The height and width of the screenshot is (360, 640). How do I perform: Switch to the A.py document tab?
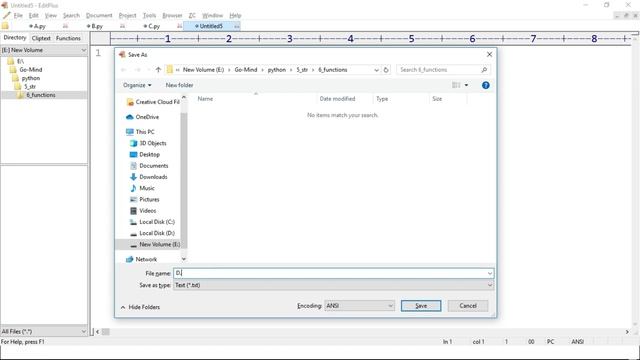pyautogui.click(x=40, y=26)
